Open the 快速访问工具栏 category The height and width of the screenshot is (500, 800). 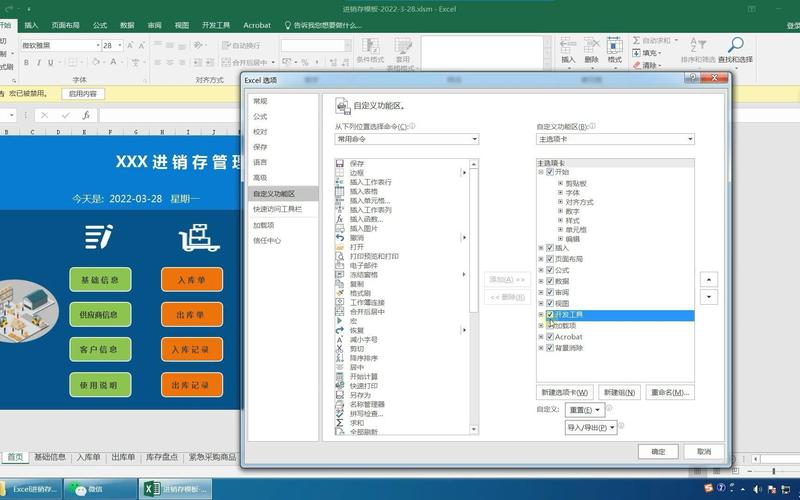(278, 210)
